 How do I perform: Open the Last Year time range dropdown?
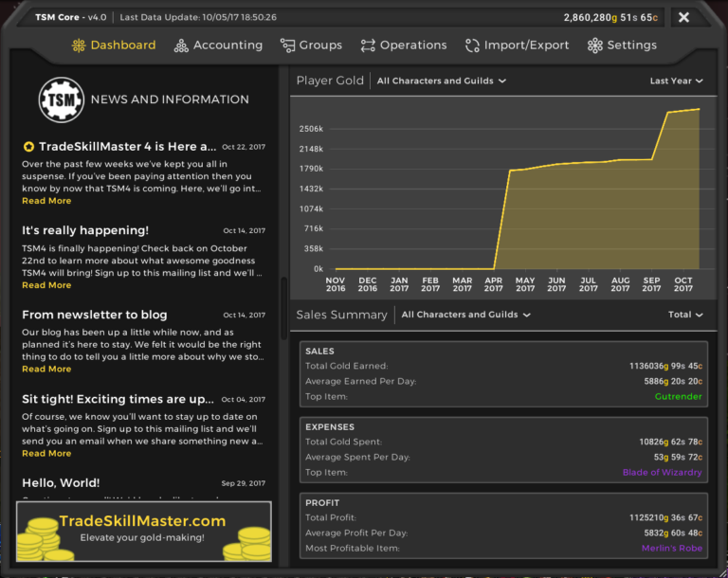coord(676,81)
